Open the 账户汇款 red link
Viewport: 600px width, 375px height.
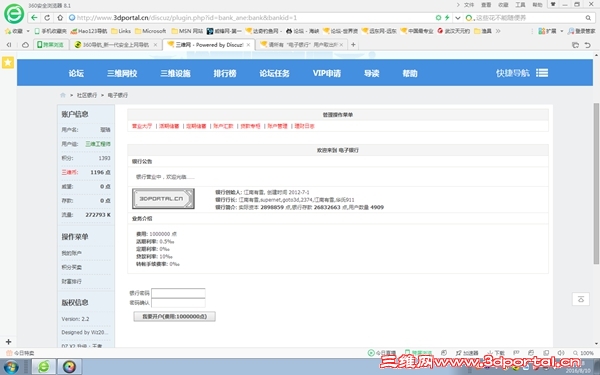[223, 126]
